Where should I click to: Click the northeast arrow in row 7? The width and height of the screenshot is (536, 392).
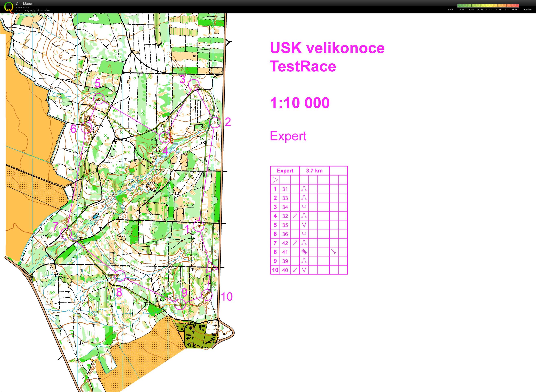coord(295,243)
